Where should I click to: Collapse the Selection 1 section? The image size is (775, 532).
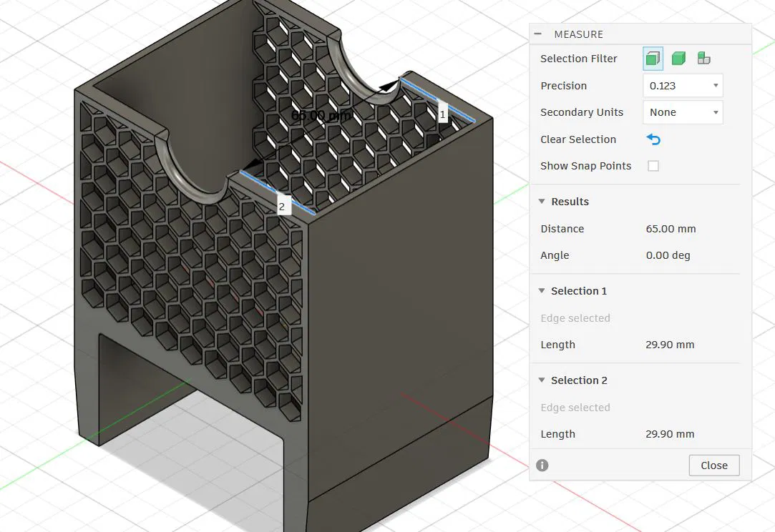(x=542, y=291)
